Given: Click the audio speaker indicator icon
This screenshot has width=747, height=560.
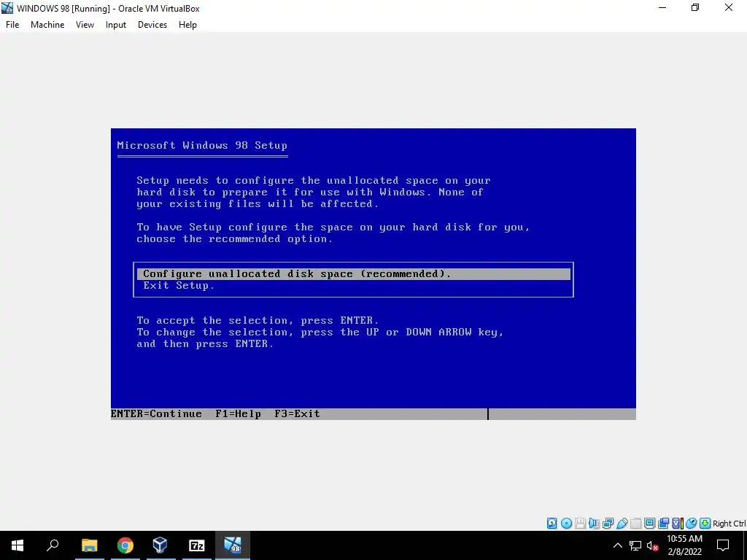Looking at the screenshot, I should [x=594, y=524].
